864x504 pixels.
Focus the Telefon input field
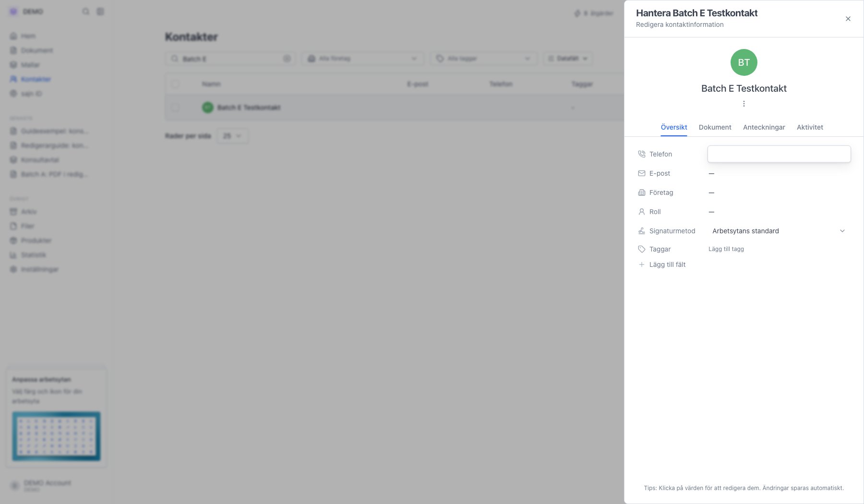pos(779,154)
